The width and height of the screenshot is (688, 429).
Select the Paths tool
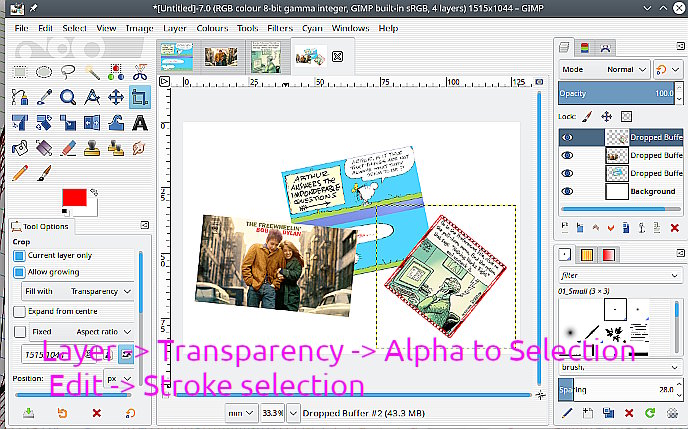[20, 97]
